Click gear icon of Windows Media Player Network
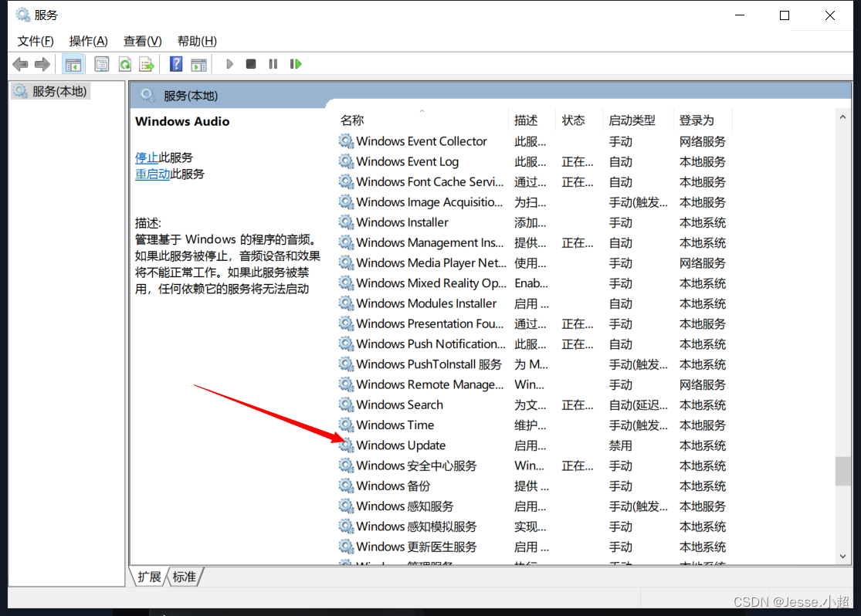This screenshot has height=616, width=861. (x=346, y=262)
